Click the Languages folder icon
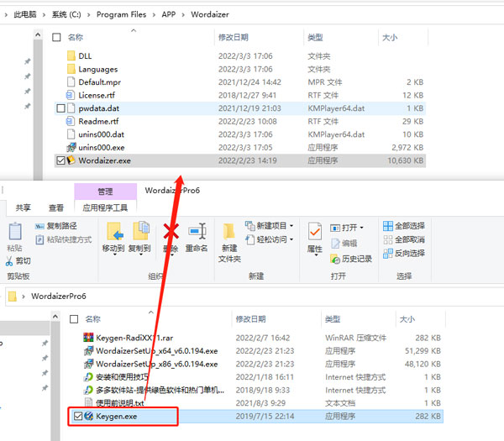504x441 pixels. pyautogui.click(x=71, y=69)
